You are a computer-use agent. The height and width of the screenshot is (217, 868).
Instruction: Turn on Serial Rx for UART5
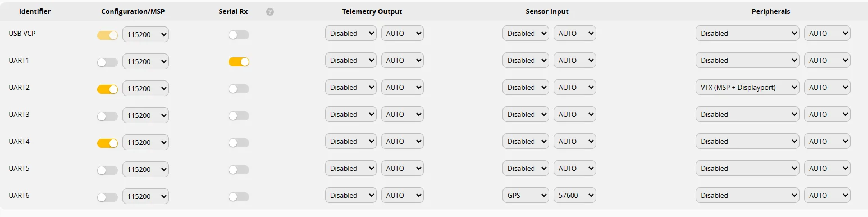point(239,170)
